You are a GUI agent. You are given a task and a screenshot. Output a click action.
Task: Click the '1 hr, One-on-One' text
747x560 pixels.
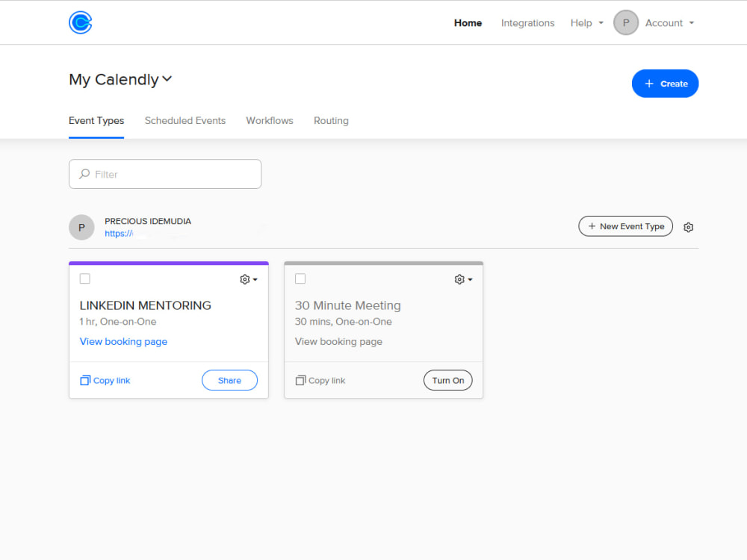point(118,321)
